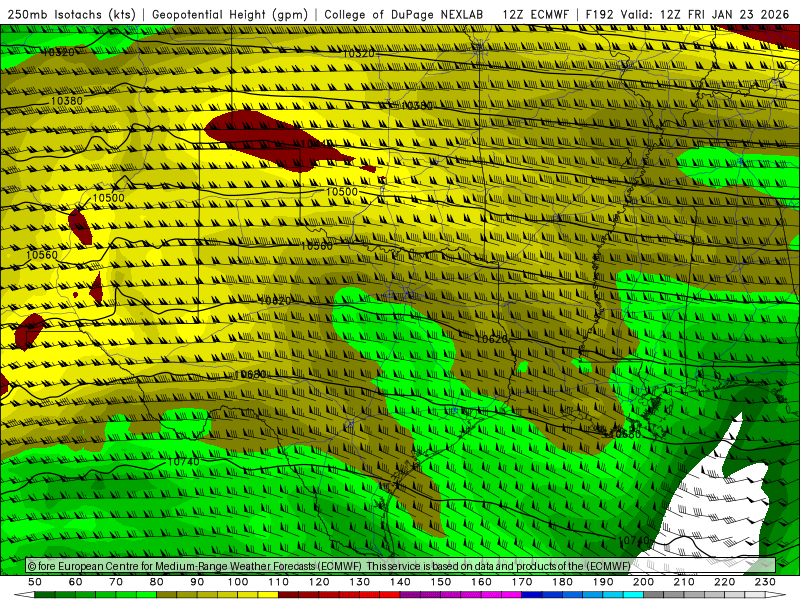Click the legend value 190
800x600 pixels.
[x=603, y=582]
